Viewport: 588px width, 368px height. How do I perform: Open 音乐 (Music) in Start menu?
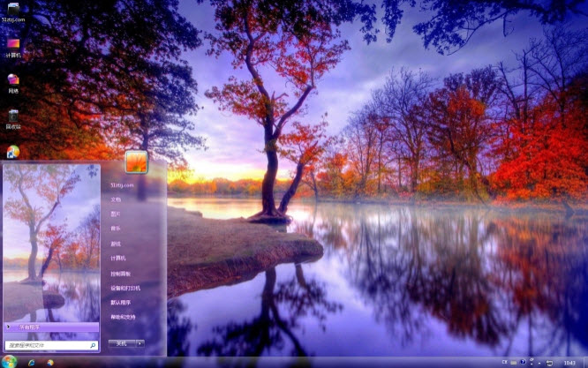click(116, 229)
